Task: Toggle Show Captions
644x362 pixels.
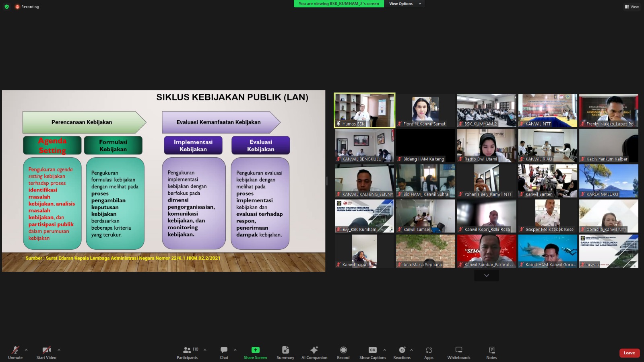Action: click(372, 350)
